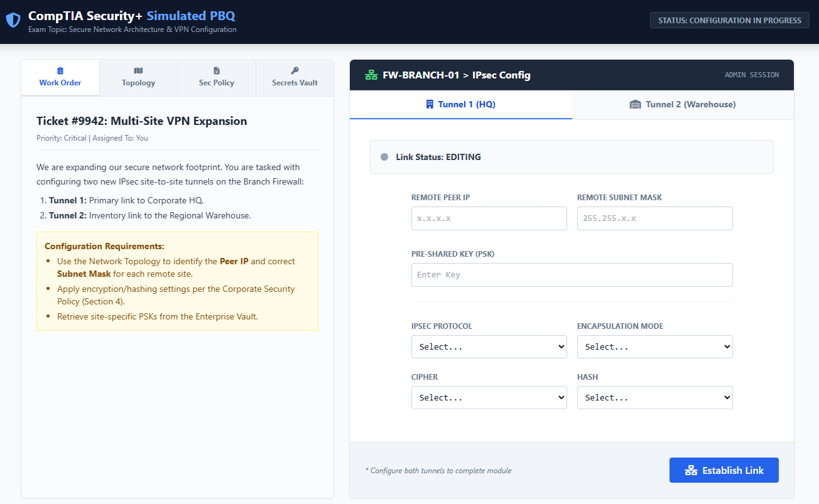Click the warehouse icon on Tunnel 2 tab
This screenshot has height=504, width=819.
pos(635,104)
